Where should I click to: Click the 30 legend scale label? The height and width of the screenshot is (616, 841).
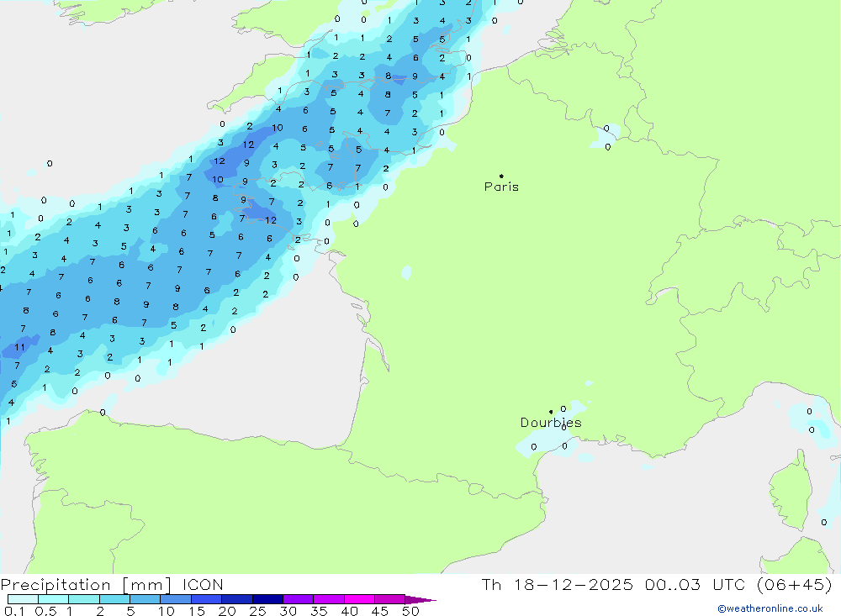(288, 611)
